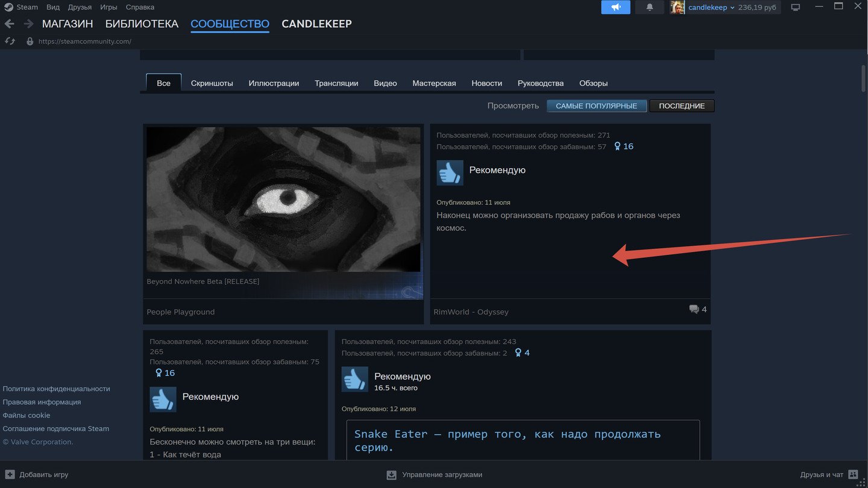Open the Beyond Nowhere Beta eye artwork

tap(283, 199)
